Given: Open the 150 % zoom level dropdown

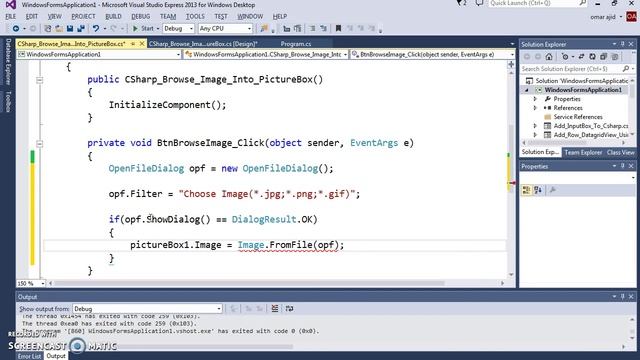Looking at the screenshot, I should (31, 283).
